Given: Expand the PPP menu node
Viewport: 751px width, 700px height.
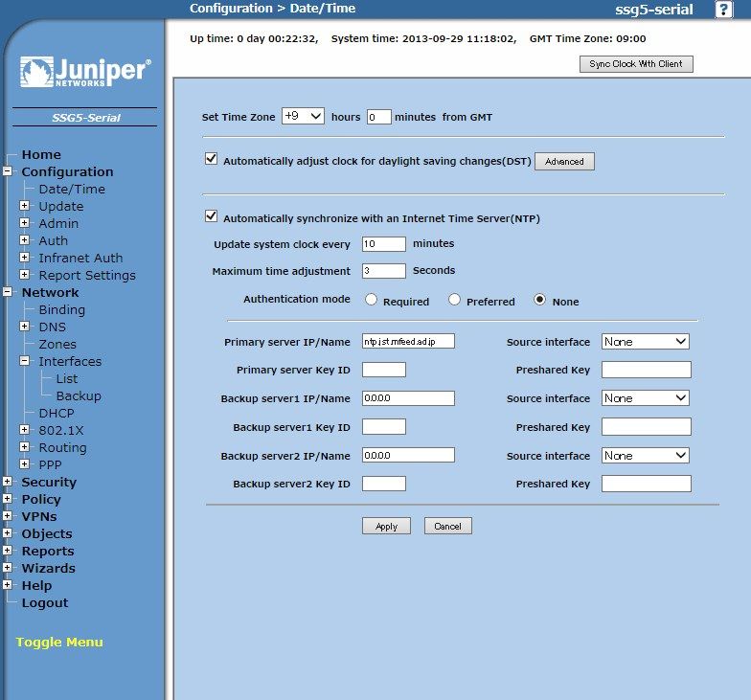Looking at the screenshot, I should point(25,463).
